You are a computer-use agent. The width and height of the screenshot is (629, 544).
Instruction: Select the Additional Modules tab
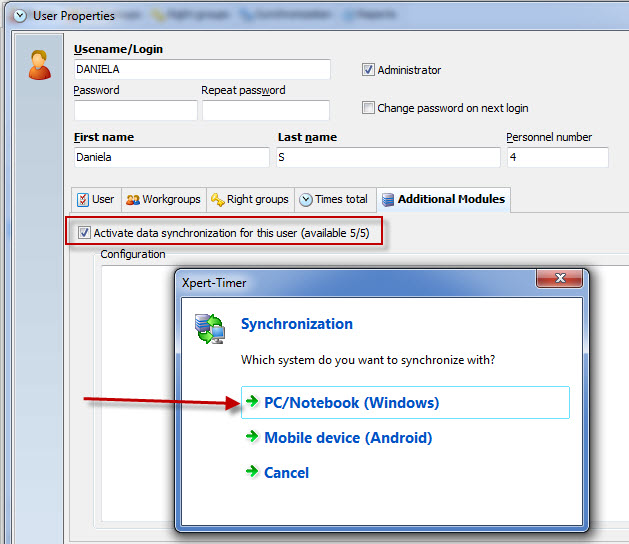[444, 199]
